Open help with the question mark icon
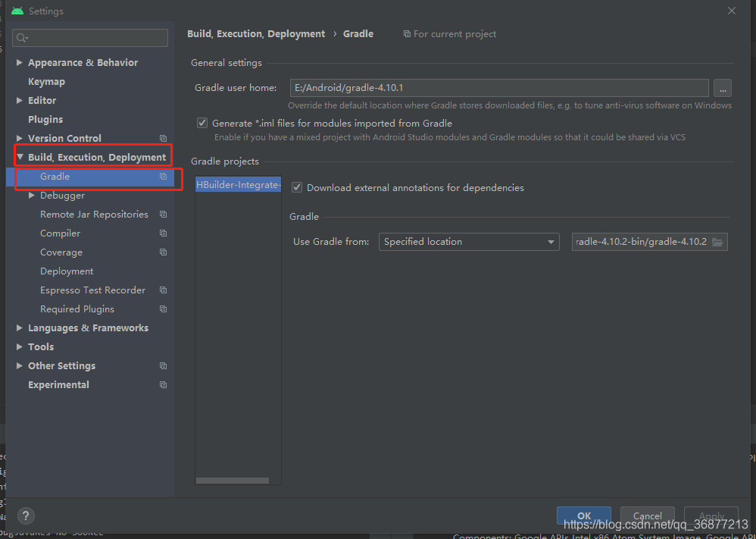 pos(26,515)
